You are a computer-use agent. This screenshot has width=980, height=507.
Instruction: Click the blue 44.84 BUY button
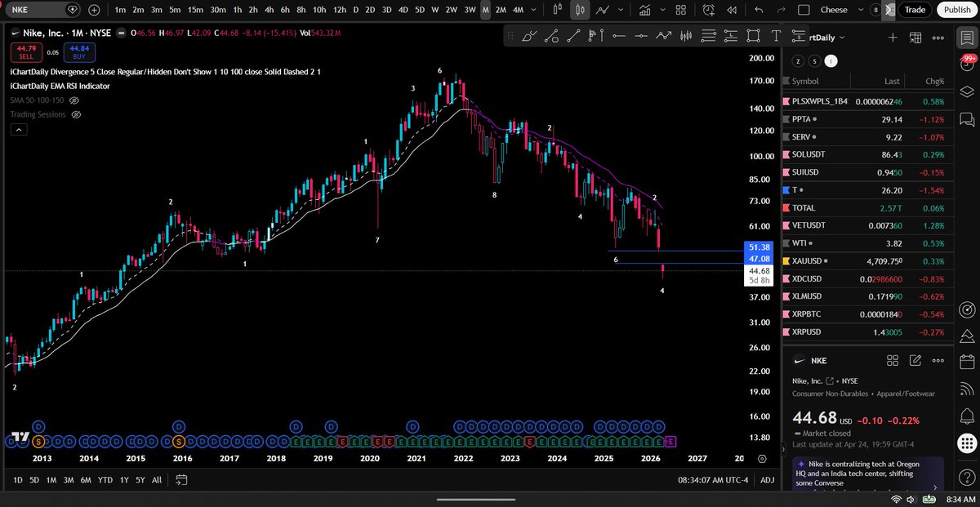point(79,52)
